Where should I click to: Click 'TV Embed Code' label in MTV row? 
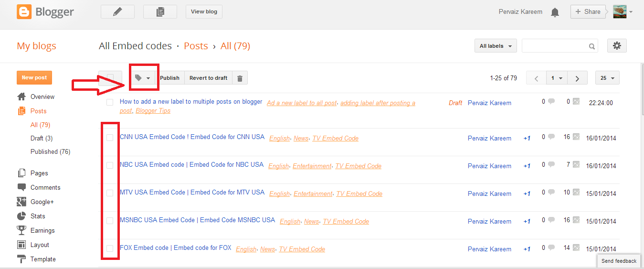click(359, 194)
